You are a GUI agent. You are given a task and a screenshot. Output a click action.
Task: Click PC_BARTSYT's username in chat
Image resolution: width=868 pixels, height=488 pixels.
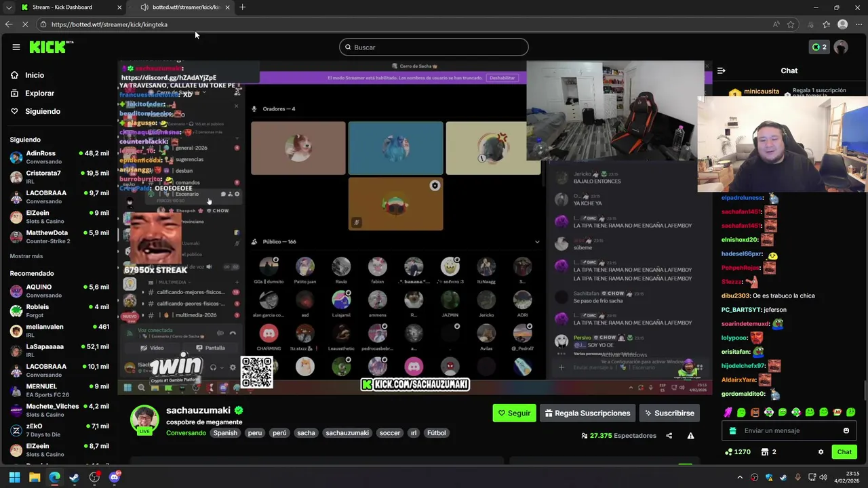tap(741, 310)
